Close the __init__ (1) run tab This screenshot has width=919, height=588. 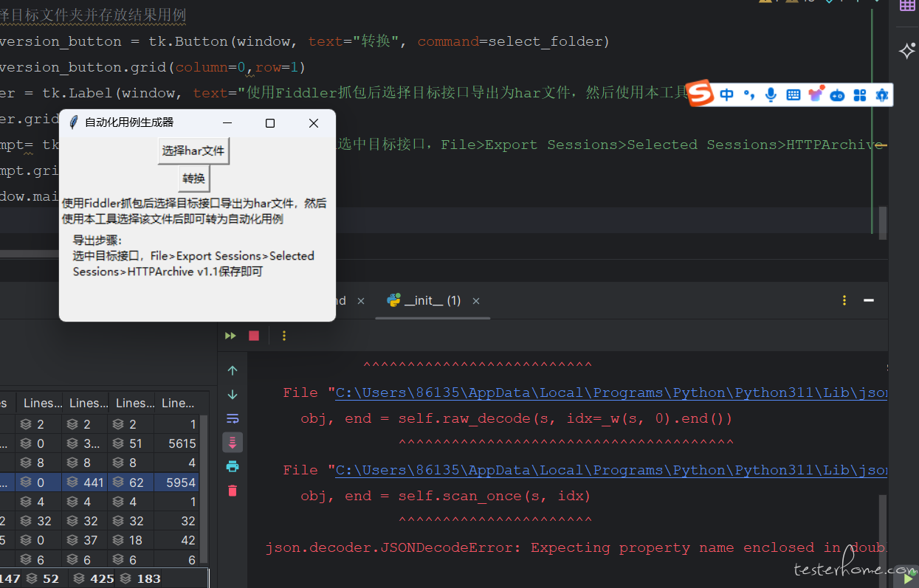(476, 301)
